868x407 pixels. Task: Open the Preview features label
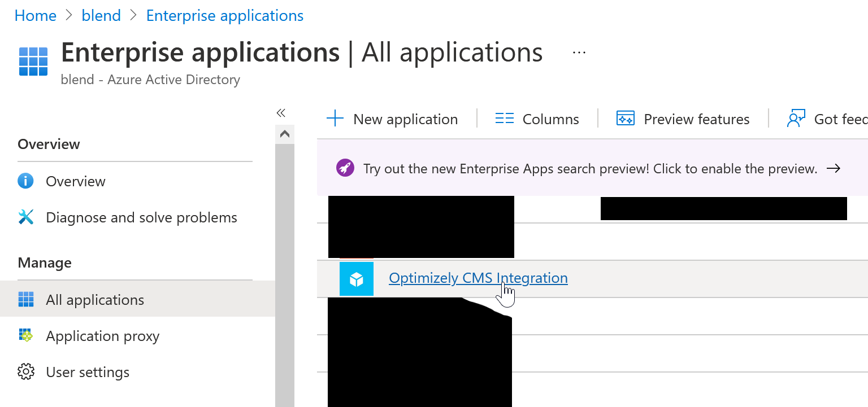[697, 119]
